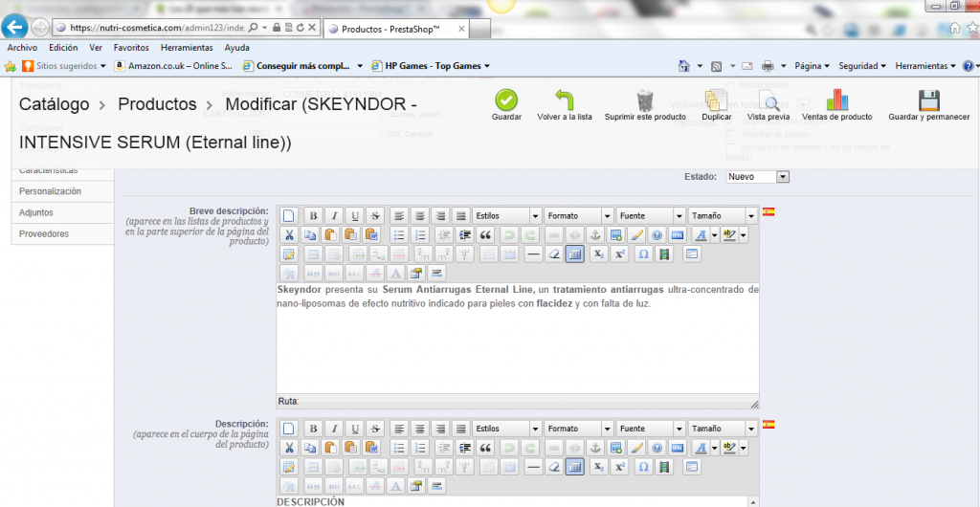The image size is (980, 507).
Task: Open the Estado dropdown showing Nuevo
Action: coord(757,177)
